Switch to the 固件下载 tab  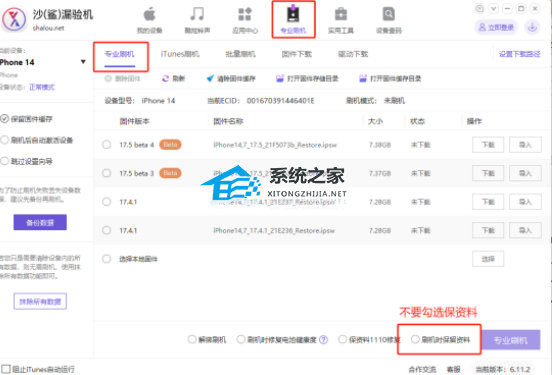point(297,54)
